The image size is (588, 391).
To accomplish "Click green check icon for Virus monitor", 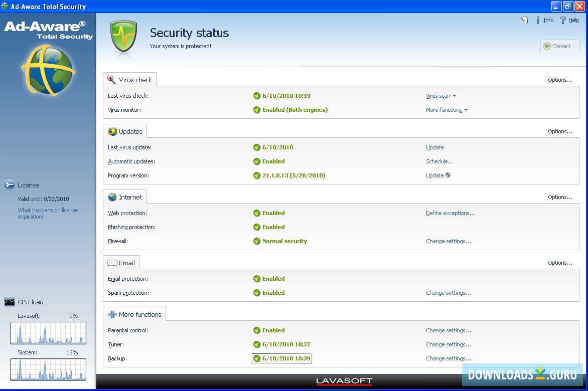I will (256, 110).
